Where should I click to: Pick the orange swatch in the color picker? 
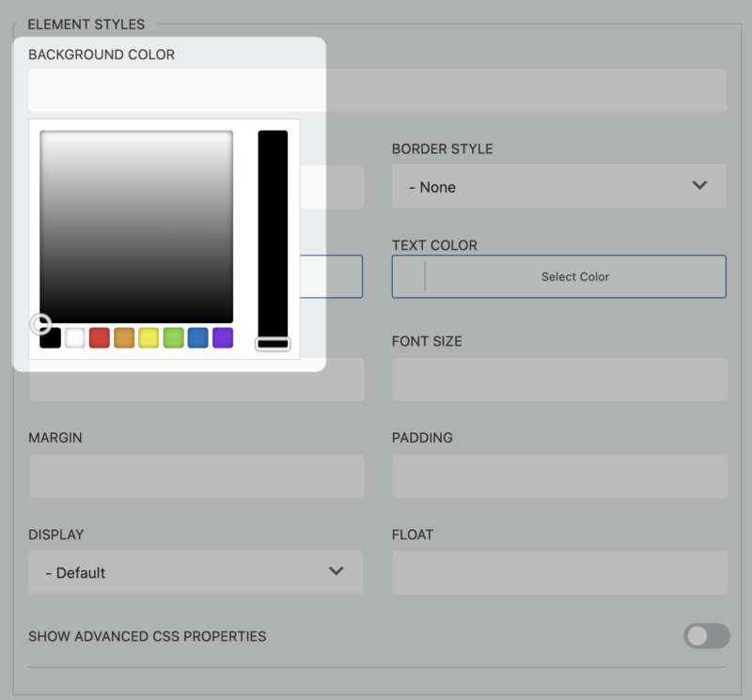[123, 337]
